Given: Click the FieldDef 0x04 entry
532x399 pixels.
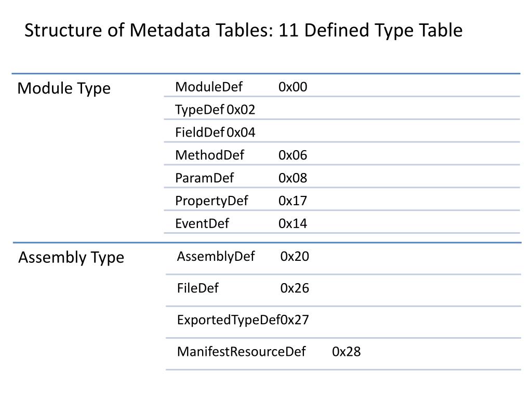Looking at the screenshot, I should 215,132.
